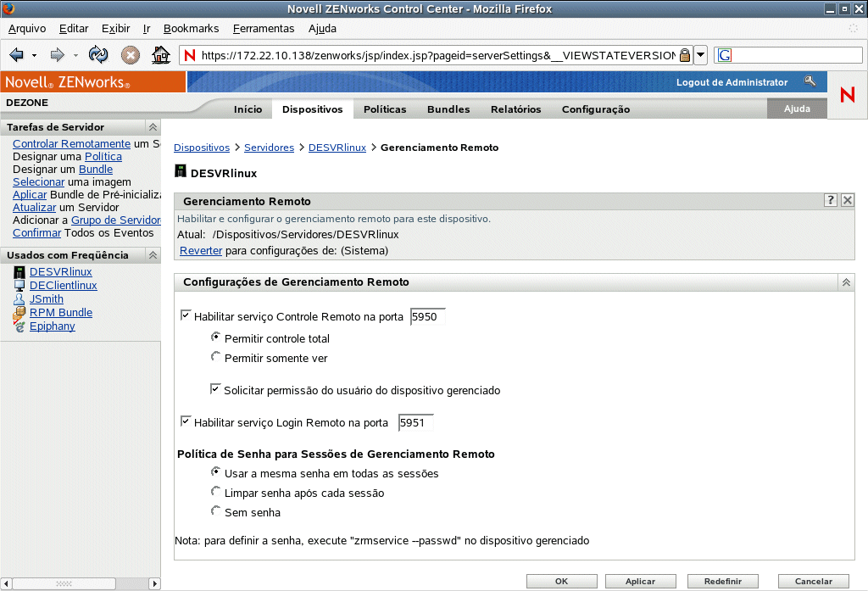Click the Cancelar button
868x591 pixels.
pyautogui.click(x=814, y=581)
